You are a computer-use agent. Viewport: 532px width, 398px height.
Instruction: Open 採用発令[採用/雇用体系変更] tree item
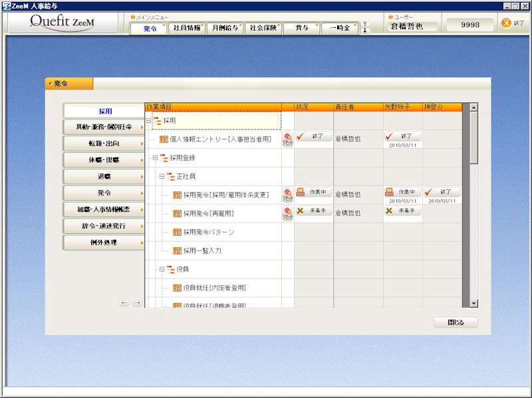tap(226, 195)
